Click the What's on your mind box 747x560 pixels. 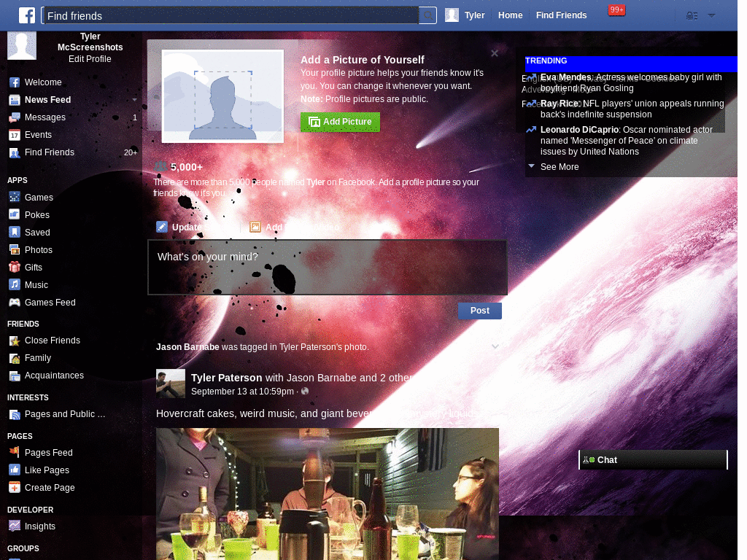[x=328, y=267]
